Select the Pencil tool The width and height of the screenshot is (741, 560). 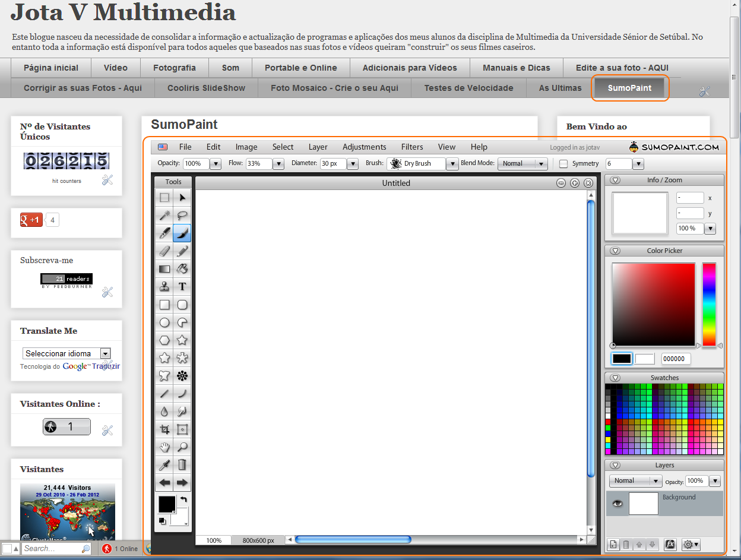pyautogui.click(x=182, y=251)
